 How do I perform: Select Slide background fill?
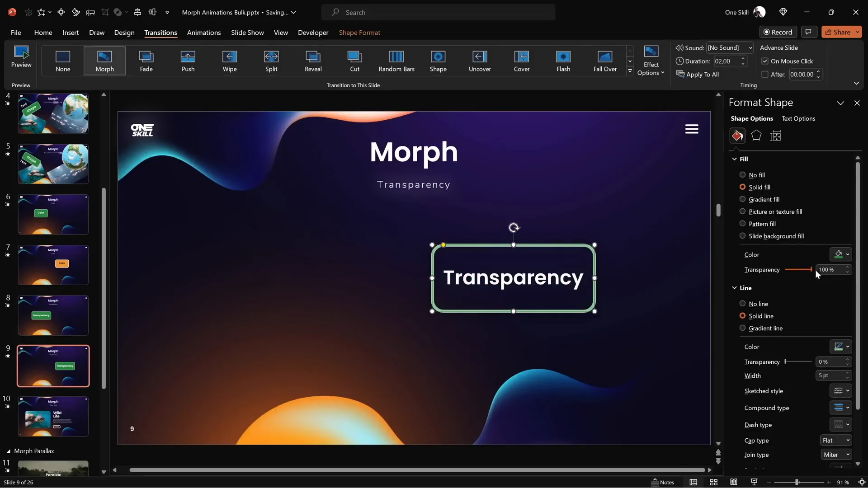[x=772, y=236]
